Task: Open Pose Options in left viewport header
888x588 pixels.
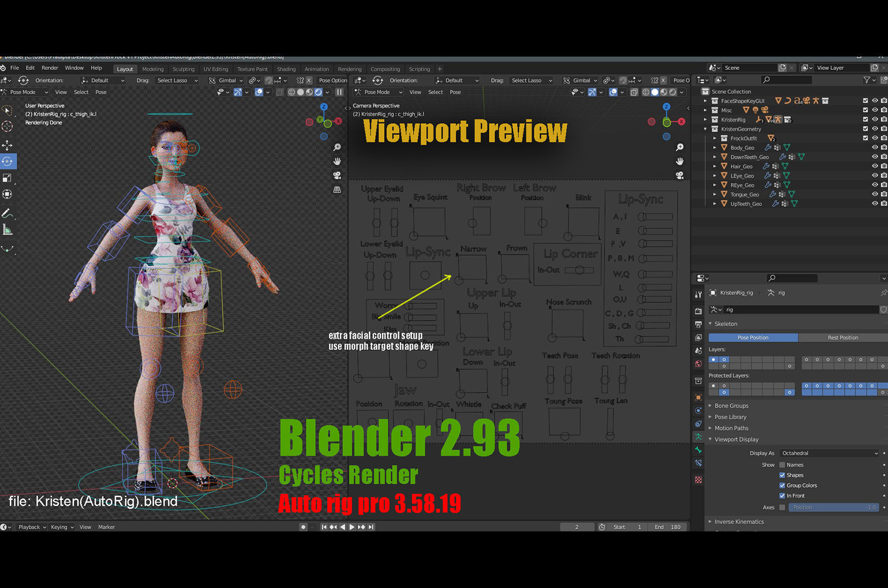Action: tap(332, 80)
